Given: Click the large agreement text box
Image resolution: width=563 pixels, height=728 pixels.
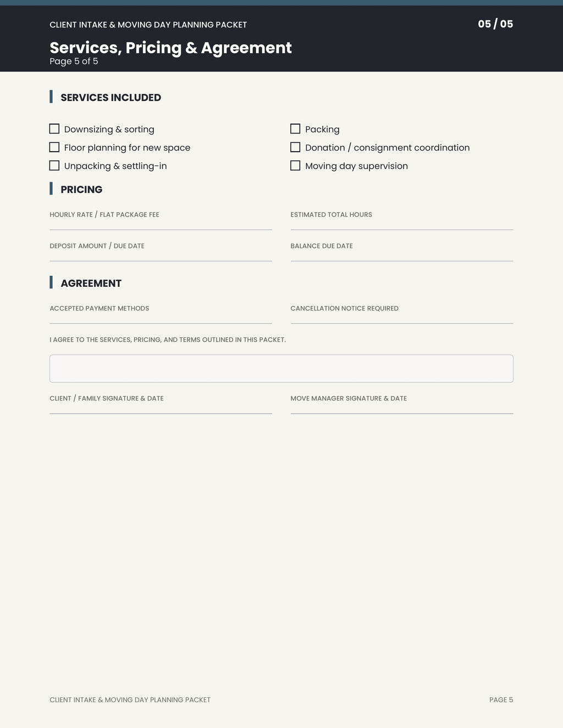Looking at the screenshot, I should click(x=281, y=369).
